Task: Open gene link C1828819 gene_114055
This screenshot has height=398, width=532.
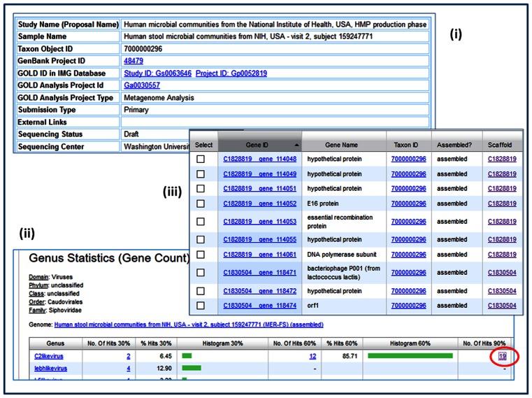Action: click(x=259, y=239)
